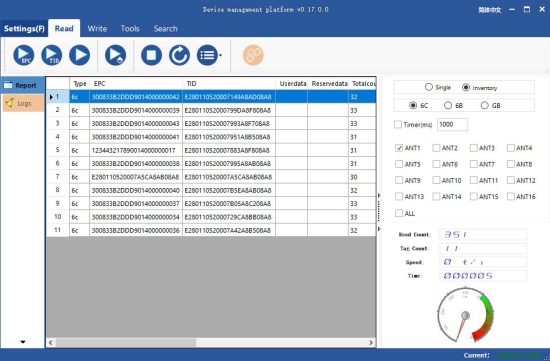Open the Logs panel in sidebar
This screenshot has height=361, width=550.
tap(22, 103)
